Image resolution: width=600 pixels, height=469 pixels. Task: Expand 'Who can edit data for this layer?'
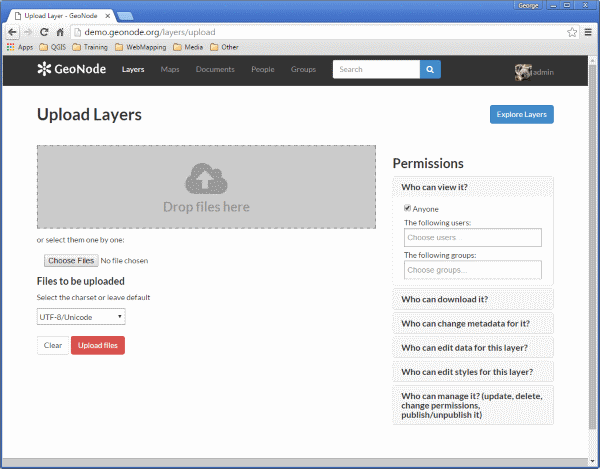click(x=473, y=348)
